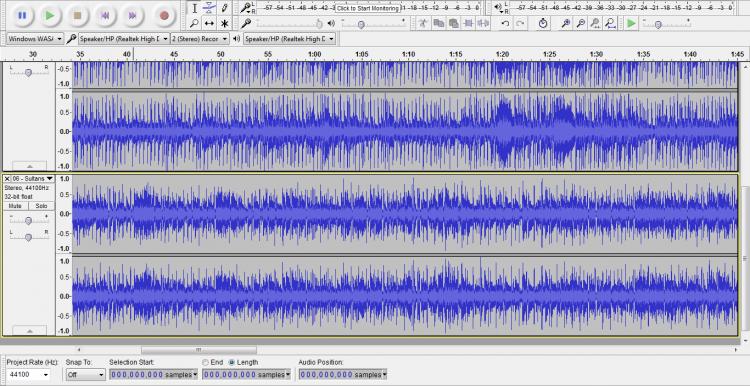Open Selection Start format dropdown arrow
This screenshot has height=386, width=750.
pos(195,375)
